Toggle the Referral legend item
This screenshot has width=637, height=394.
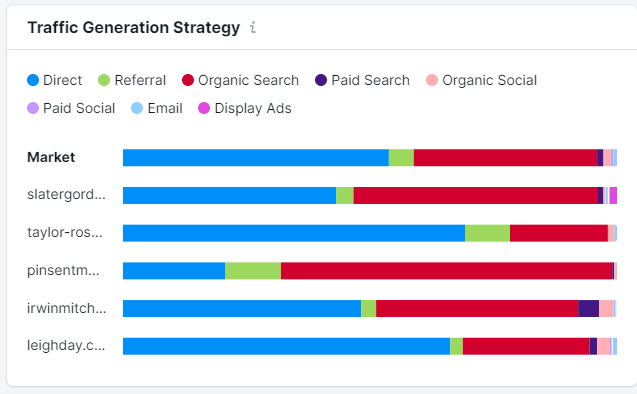click(x=132, y=80)
